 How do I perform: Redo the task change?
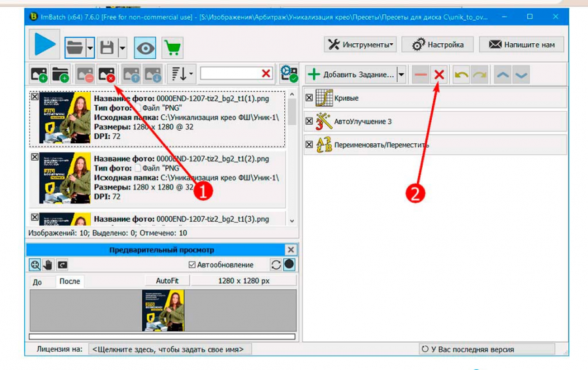480,75
